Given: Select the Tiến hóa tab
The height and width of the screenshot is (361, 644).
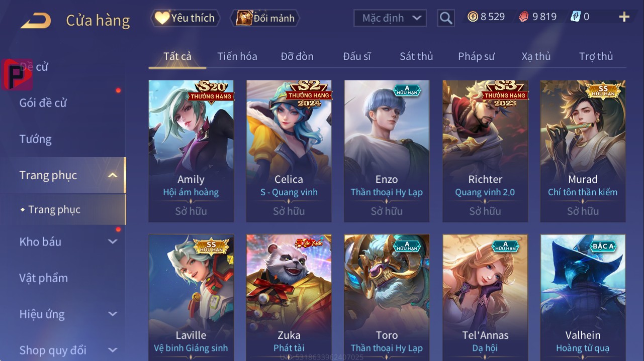Looking at the screenshot, I should 237,56.
